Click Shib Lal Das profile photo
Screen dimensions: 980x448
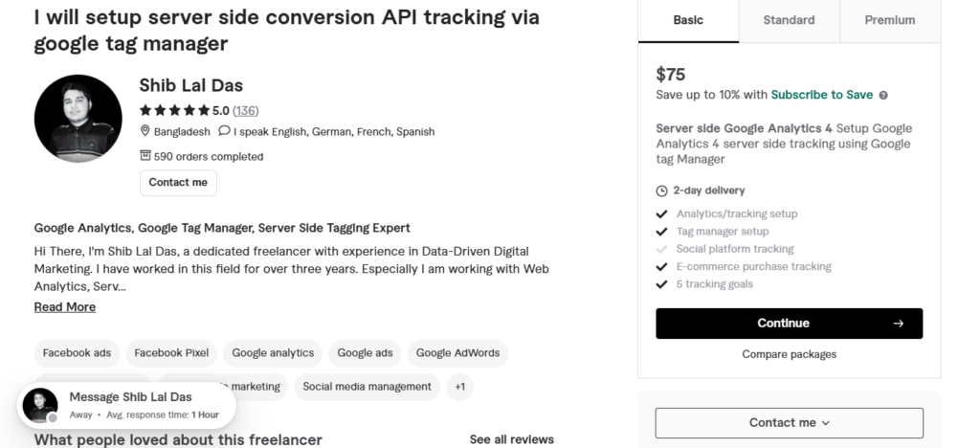pos(78,119)
